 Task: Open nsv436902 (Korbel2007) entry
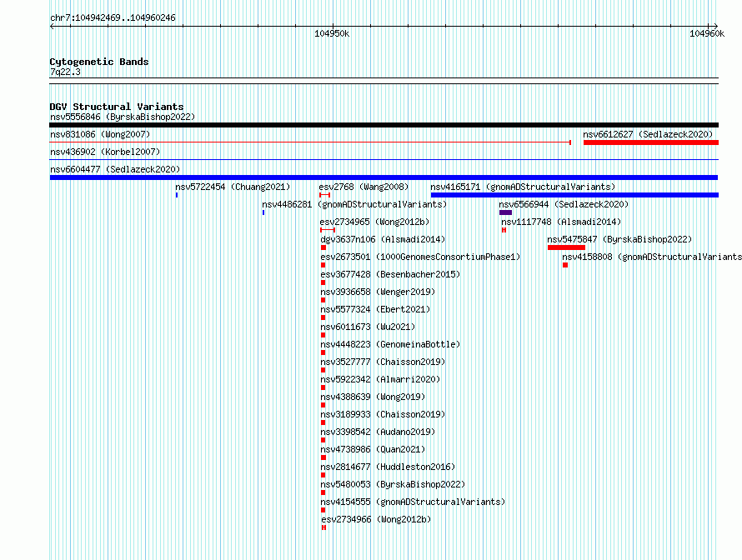[105, 152]
